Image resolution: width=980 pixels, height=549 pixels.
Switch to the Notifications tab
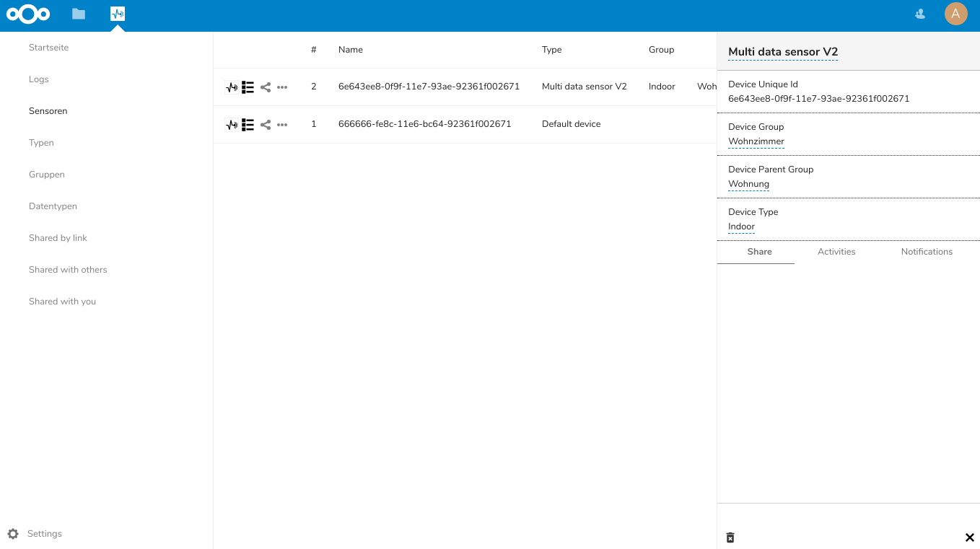point(927,252)
